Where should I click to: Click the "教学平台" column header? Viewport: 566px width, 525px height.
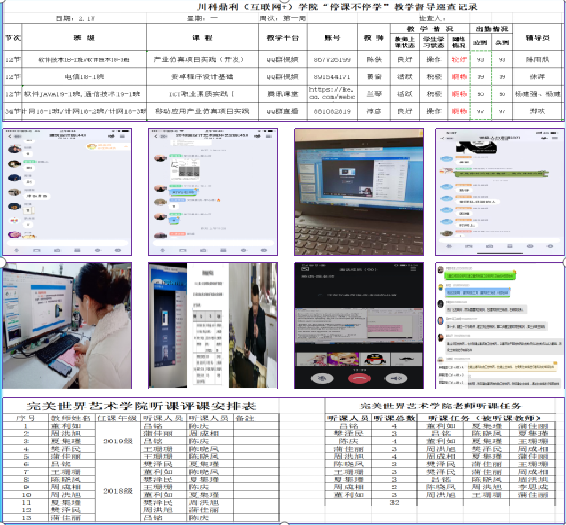(283, 37)
